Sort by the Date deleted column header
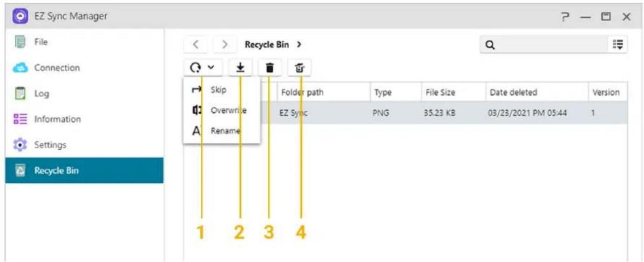The width and height of the screenshot is (644, 262). click(513, 92)
